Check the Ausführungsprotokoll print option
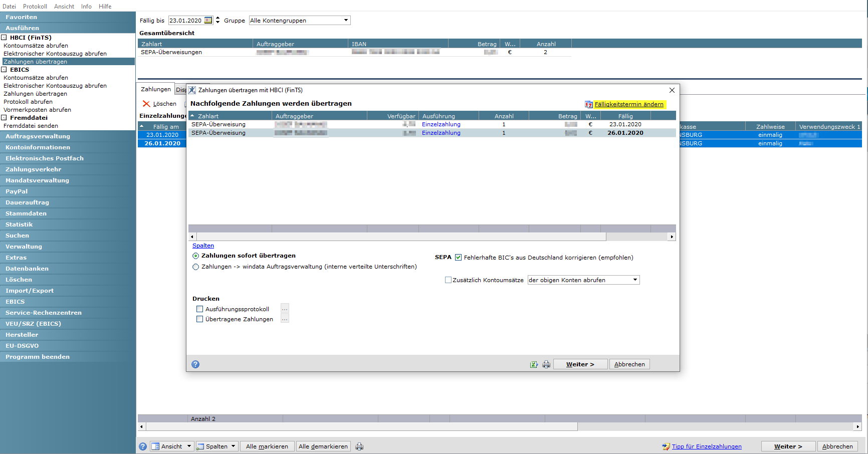The height and width of the screenshot is (454, 868). point(199,309)
